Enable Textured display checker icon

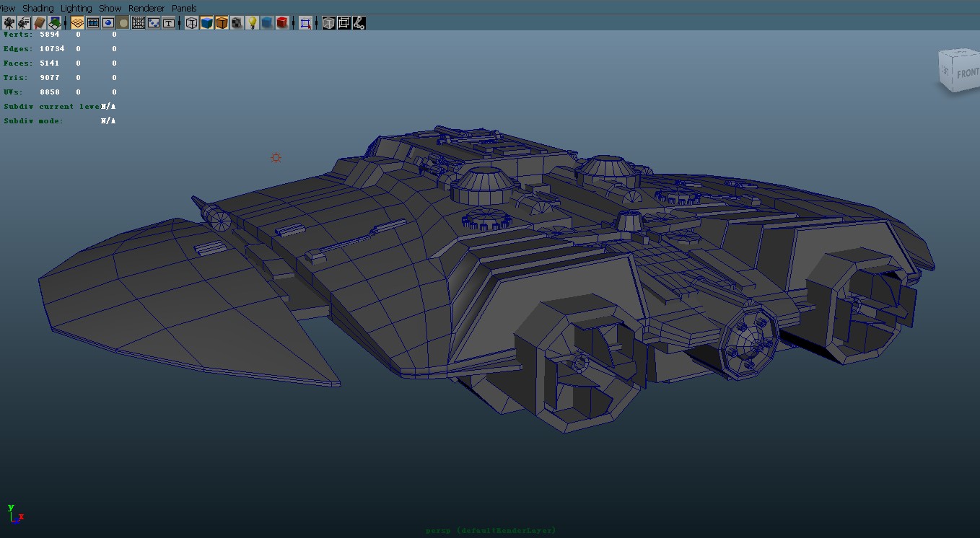237,23
